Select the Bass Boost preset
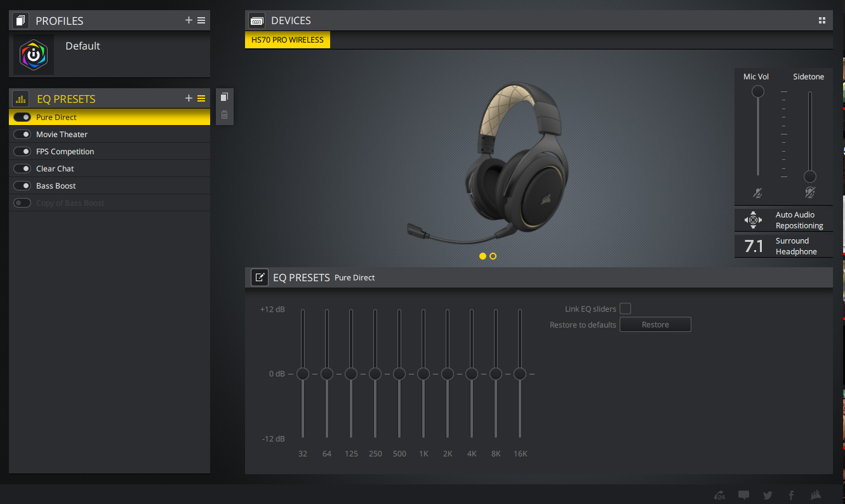Image resolution: width=845 pixels, height=504 pixels. (109, 185)
